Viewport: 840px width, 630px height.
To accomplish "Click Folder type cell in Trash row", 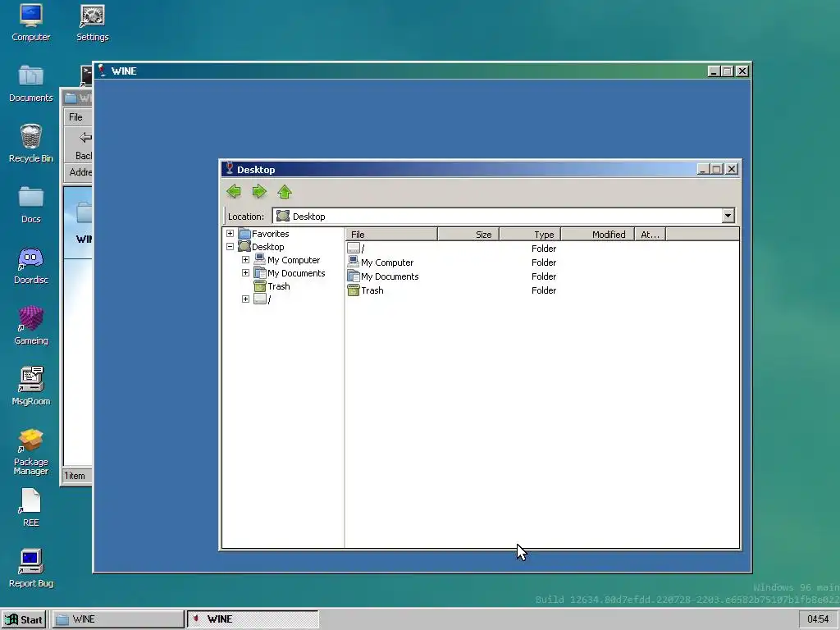I will (x=543, y=290).
